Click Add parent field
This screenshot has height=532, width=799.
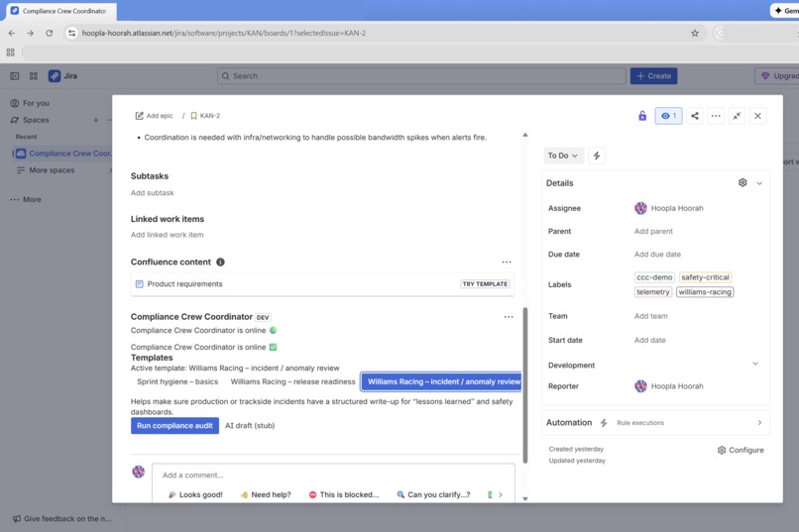653,231
